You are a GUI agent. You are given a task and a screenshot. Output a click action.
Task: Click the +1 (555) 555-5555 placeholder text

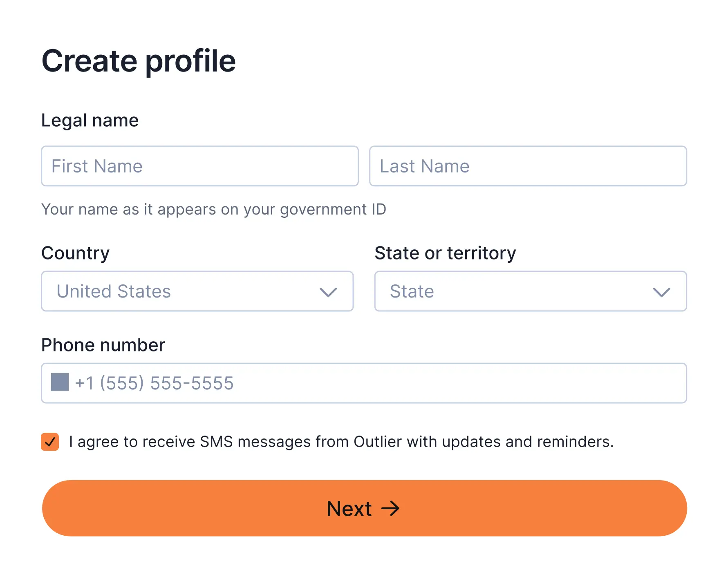pyautogui.click(x=155, y=383)
